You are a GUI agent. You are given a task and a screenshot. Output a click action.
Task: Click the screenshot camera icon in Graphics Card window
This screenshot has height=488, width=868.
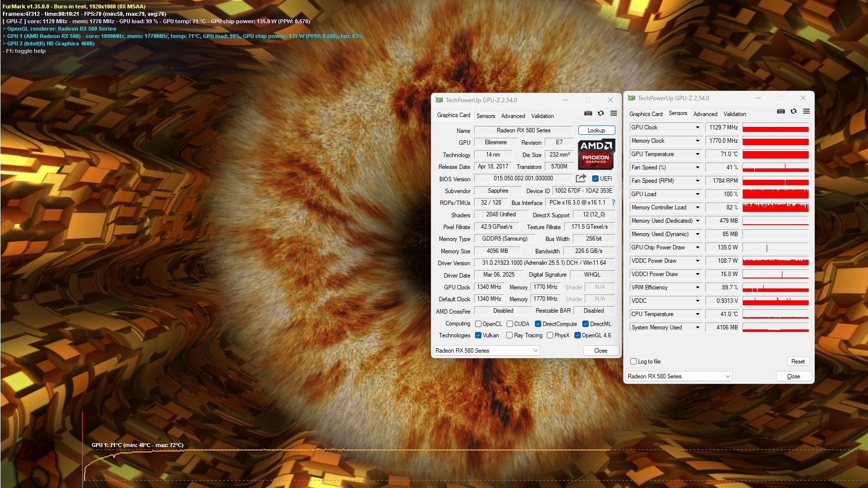(588, 114)
